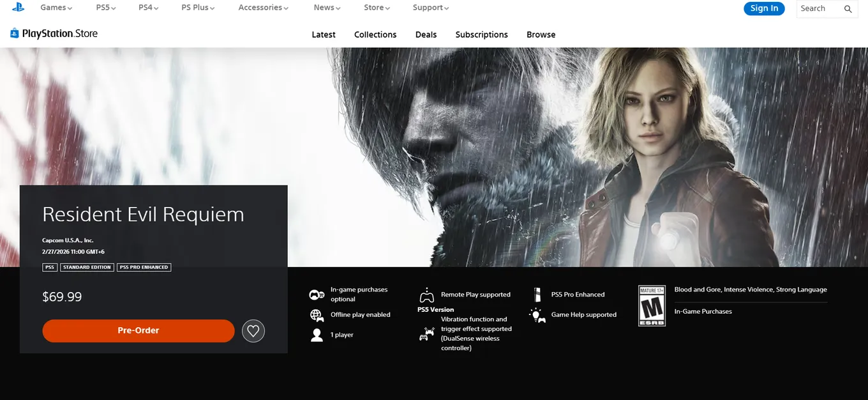Open the Subscriptions store tab
The height and width of the screenshot is (400, 868).
coord(482,35)
